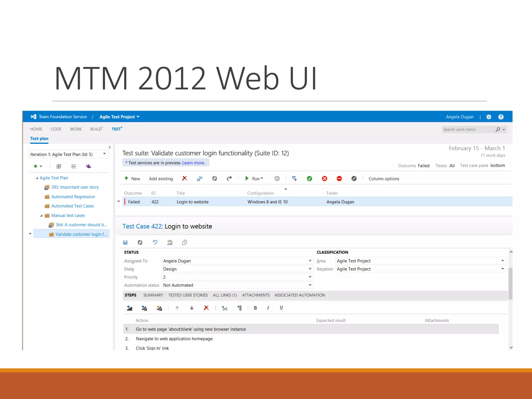Collapse the Agile Test Plan tree node
Viewport: 532px width, 399px height.
[x=37, y=178]
